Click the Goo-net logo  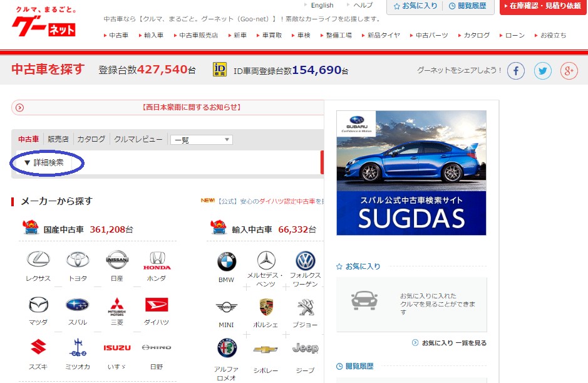pyautogui.click(x=44, y=21)
